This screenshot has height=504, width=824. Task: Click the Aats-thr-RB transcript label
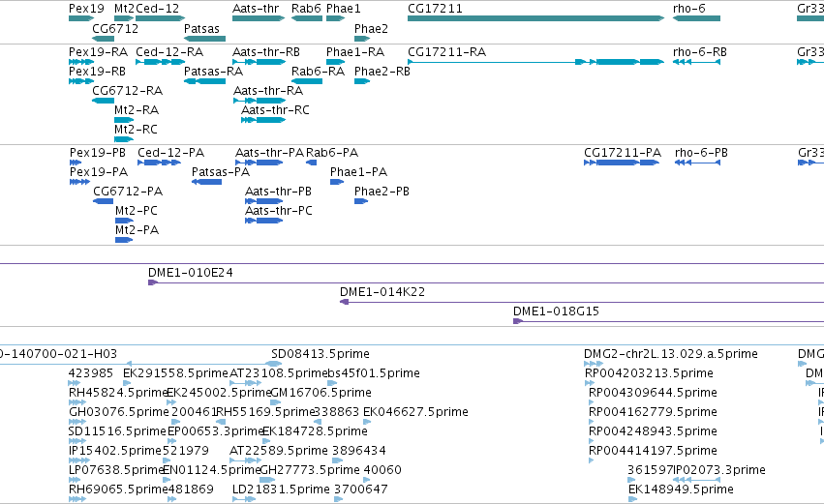pyautogui.click(x=266, y=52)
